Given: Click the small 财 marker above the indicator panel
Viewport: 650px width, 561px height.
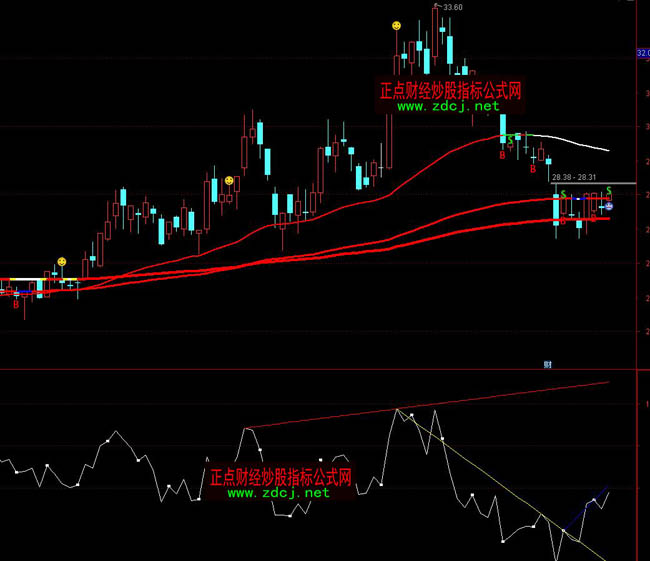Looking at the screenshot, I should (548, 365).
